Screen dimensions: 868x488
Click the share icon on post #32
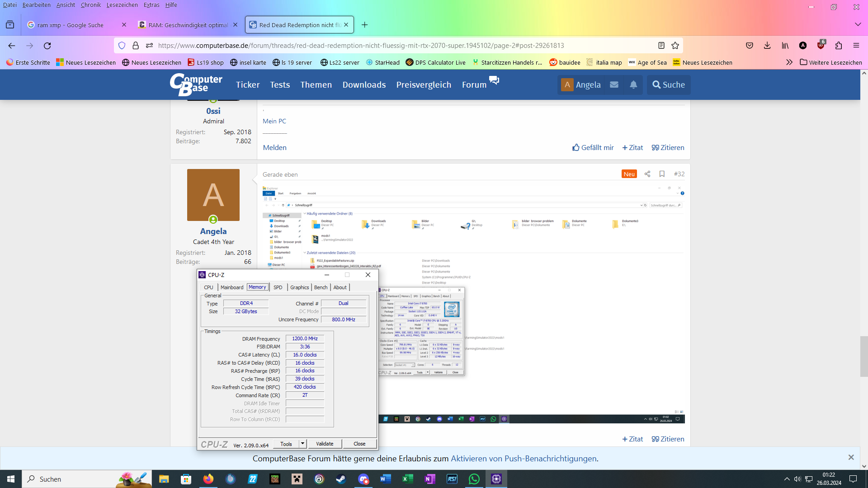click(647, 174)
